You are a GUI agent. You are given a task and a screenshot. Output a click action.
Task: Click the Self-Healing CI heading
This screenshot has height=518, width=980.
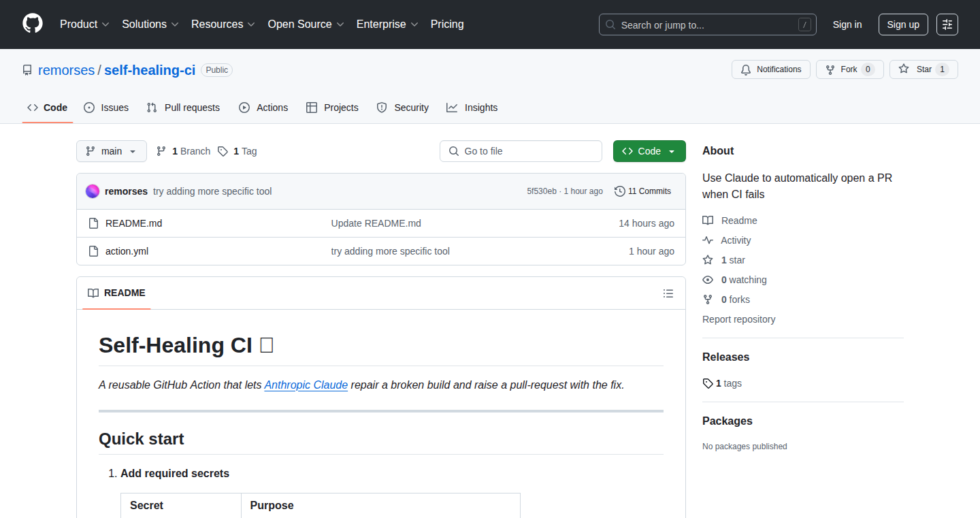(x=186, y=345)
